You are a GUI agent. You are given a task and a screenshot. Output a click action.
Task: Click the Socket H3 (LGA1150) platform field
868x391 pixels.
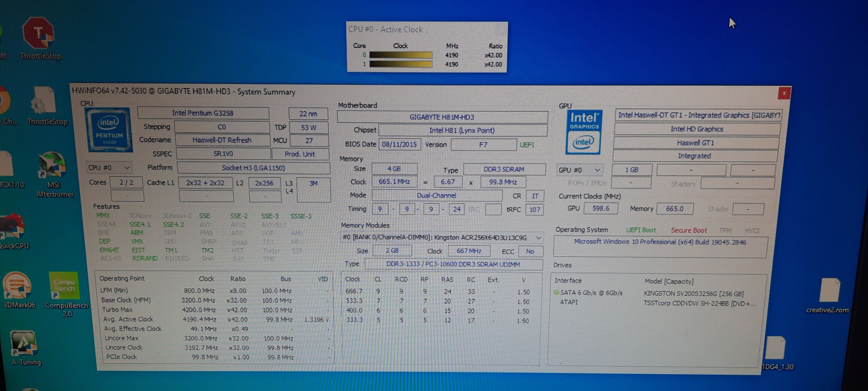253,168
